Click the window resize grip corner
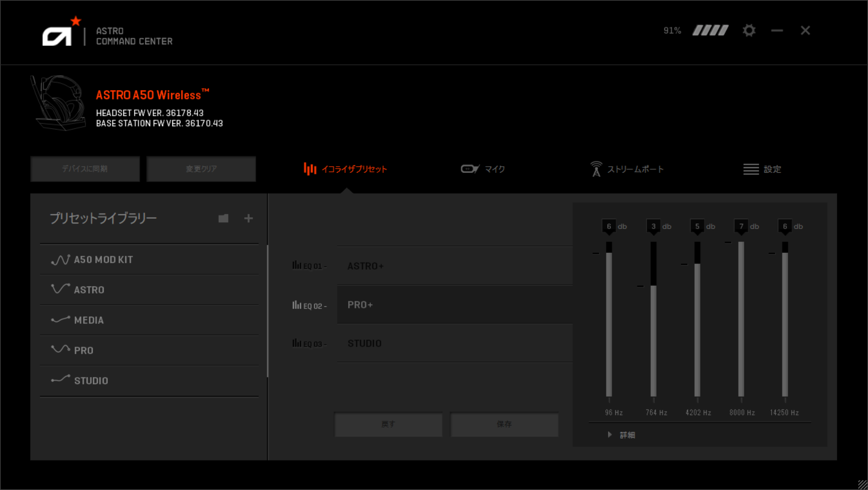 862,484
